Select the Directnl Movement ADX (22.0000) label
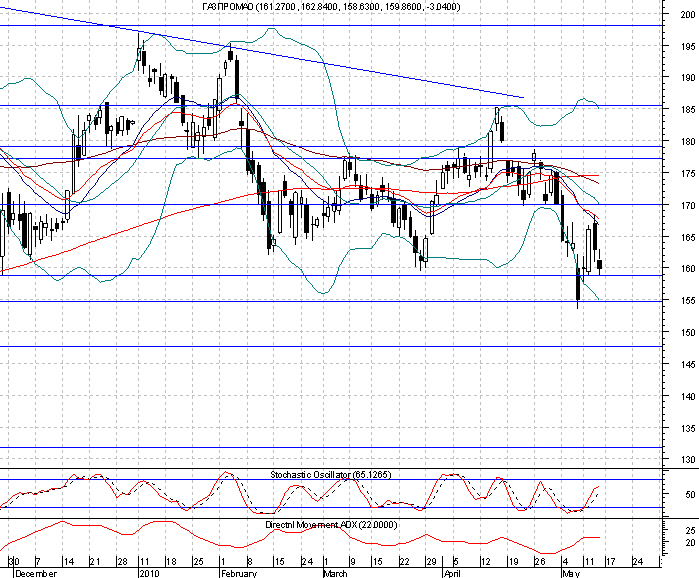This screenshot has height=578, width=699. [331, 525]
